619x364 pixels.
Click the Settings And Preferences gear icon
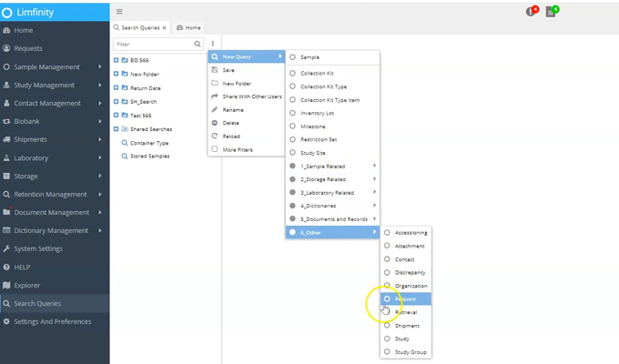[6, 321]
